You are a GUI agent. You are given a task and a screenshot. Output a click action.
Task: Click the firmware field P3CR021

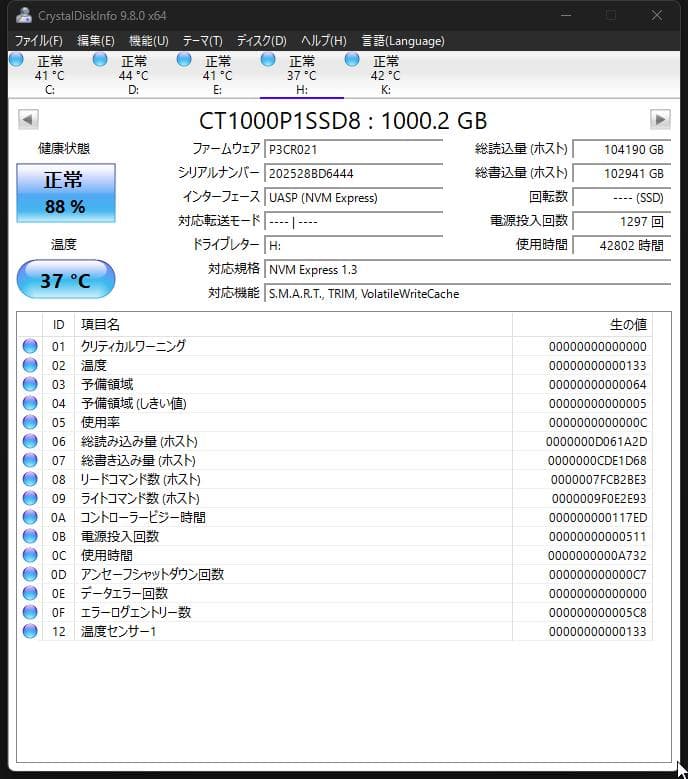click(x=353, y=150)
